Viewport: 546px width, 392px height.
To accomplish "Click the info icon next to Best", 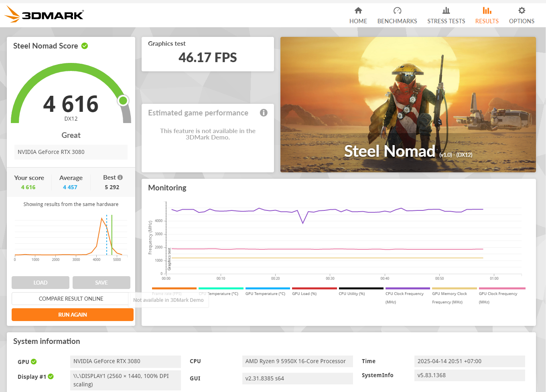I will (x=120, y=177).
